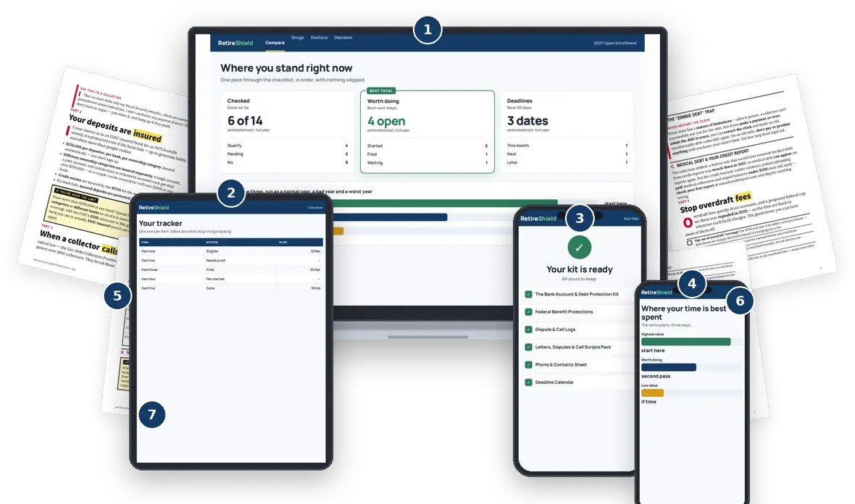Click the BEST TOTAL badge on the card
855x504 pixels.
click(381, 91)
